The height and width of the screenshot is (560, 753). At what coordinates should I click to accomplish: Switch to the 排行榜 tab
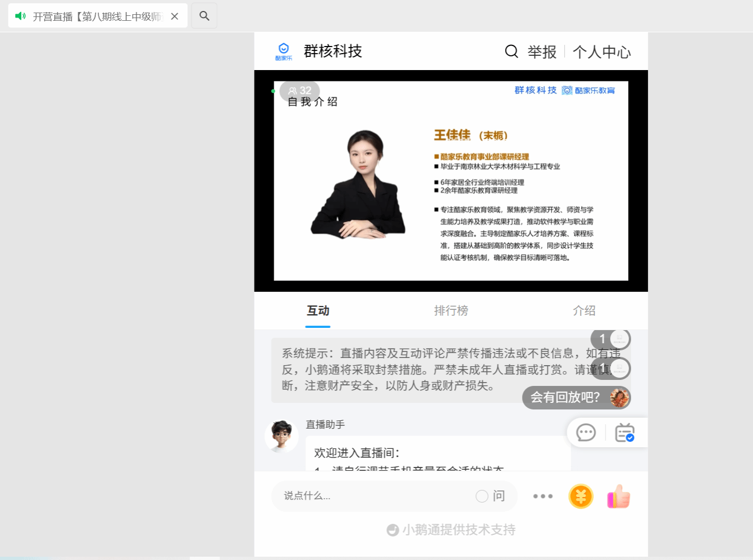tap(451, 310)
